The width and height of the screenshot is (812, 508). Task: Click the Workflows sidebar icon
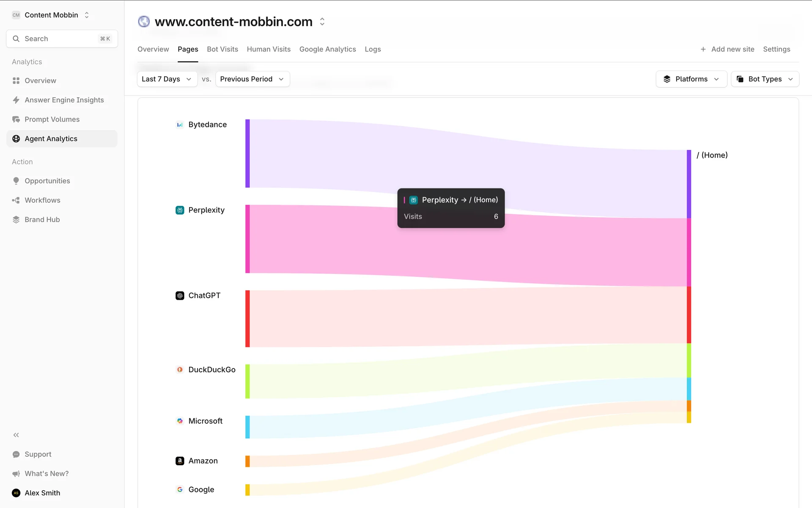[16, 200]
